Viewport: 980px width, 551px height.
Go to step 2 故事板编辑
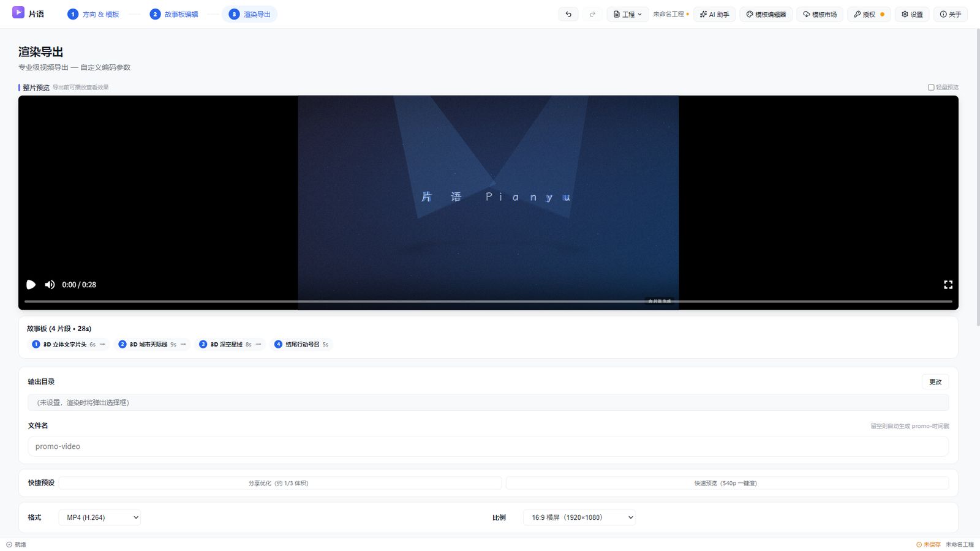click(x=175, y=14)
